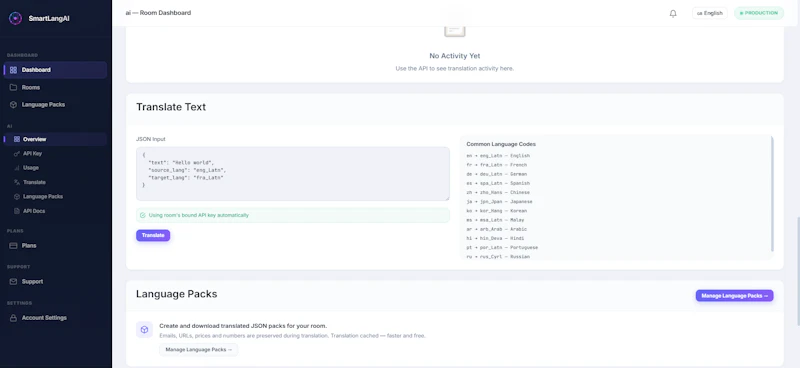Click the 'Common Language Codes' heading
The width and height of the screenshot is (800, 368).
501,144
